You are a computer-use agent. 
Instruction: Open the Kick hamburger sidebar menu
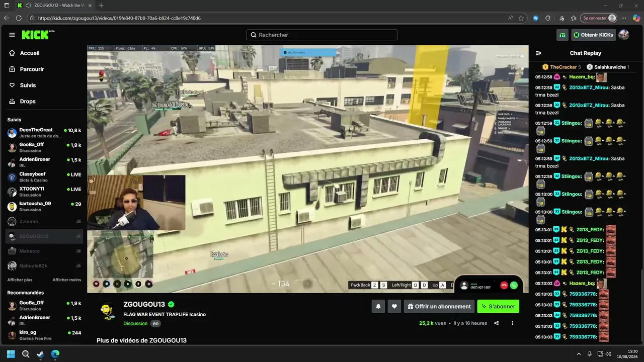12,35
